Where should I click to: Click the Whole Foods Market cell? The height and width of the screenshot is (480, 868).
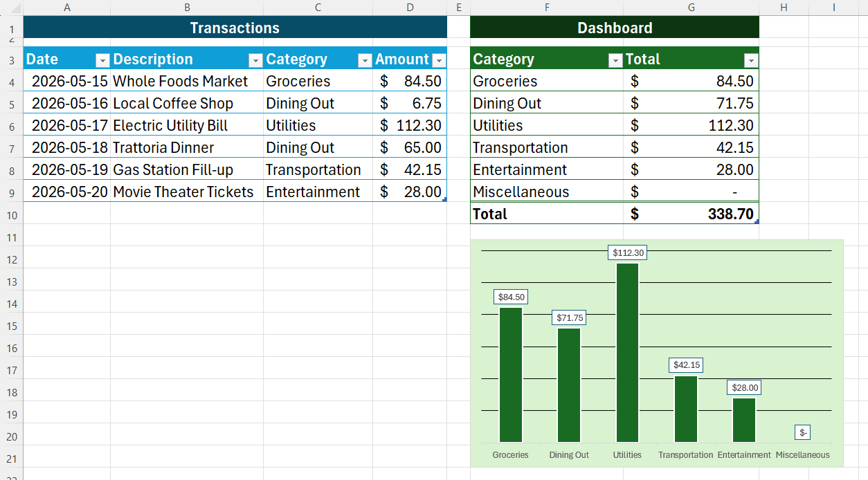coord(187,81)
